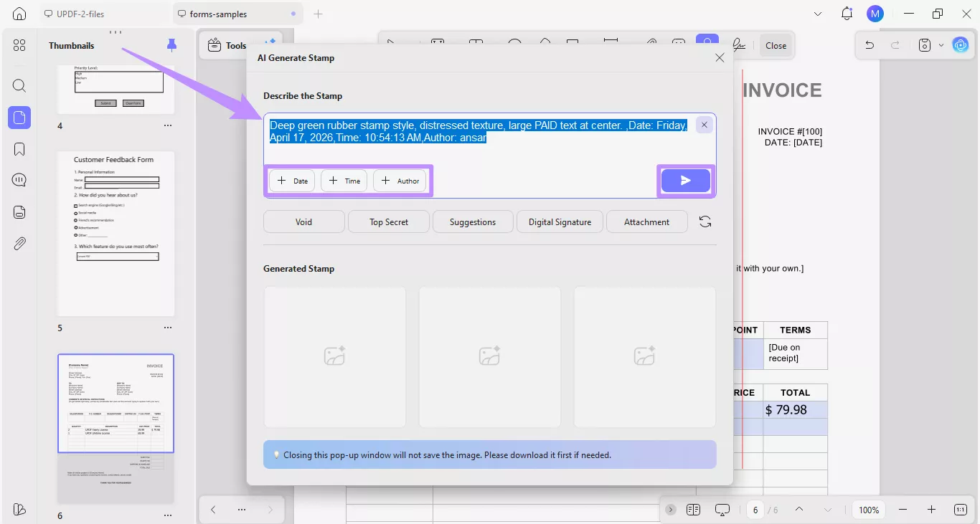
Task: Switch to two-page book view
Action: (693, 509)
